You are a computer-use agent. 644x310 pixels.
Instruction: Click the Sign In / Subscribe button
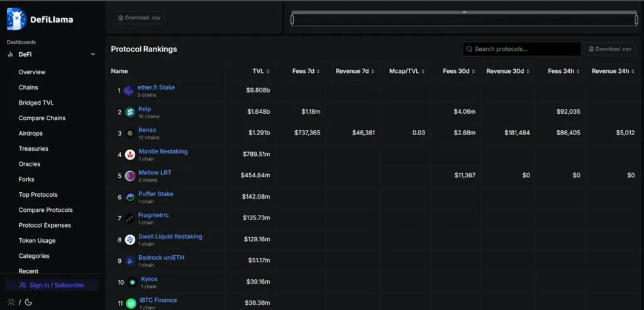tap(52, 285)
